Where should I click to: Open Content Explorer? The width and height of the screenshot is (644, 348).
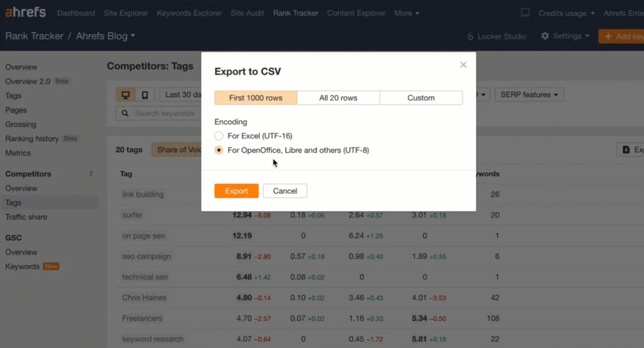point(356,13)
